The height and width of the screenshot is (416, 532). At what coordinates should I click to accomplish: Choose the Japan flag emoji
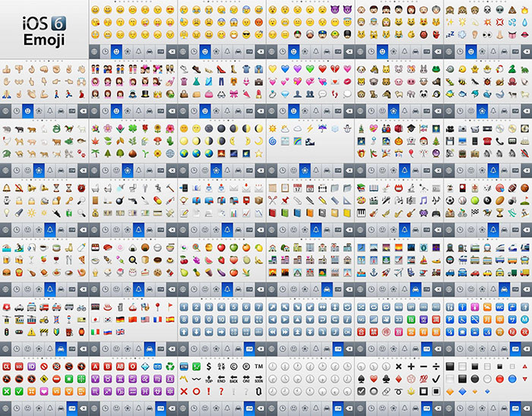[x=95, y=320]
